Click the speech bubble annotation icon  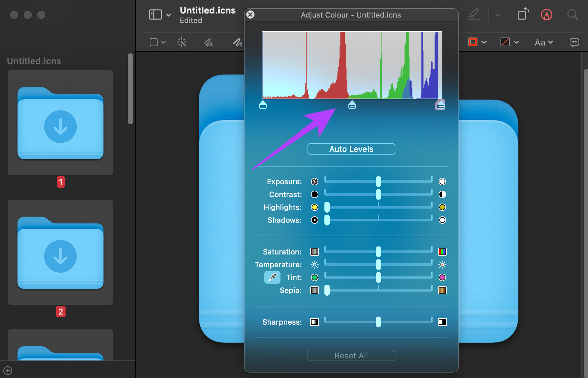coord(574,43)
